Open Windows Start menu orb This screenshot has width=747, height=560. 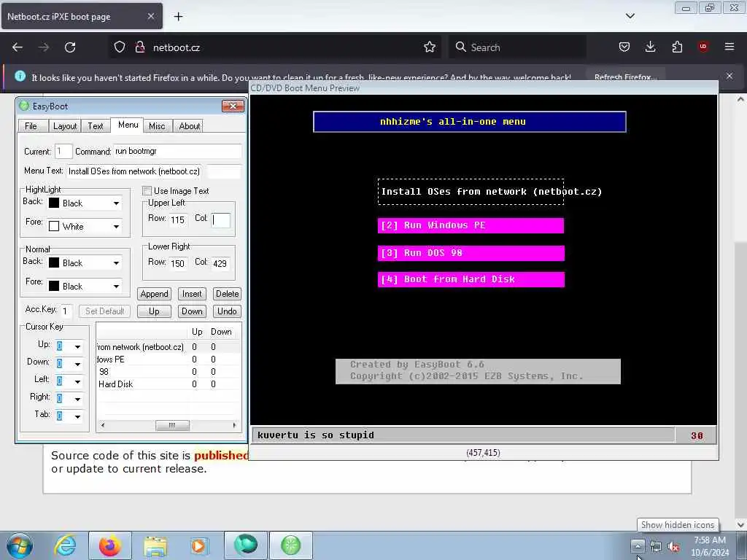[20, 545]
